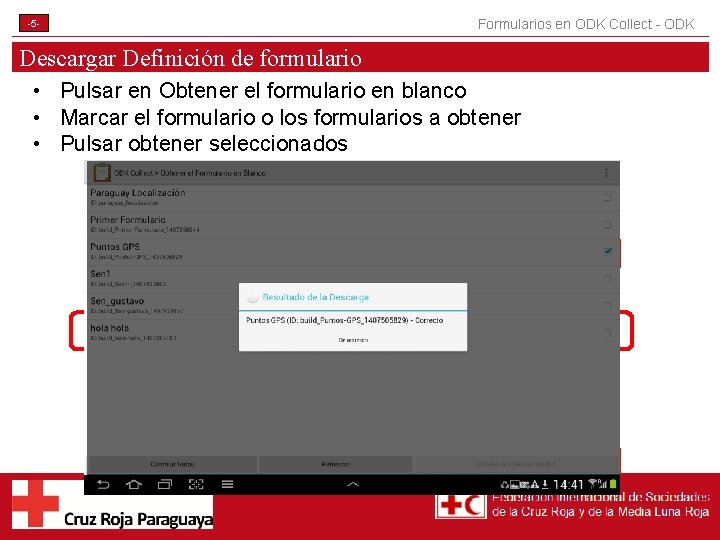Click the Formularios en ODK Collect - ODK header

tap(586, 24)
